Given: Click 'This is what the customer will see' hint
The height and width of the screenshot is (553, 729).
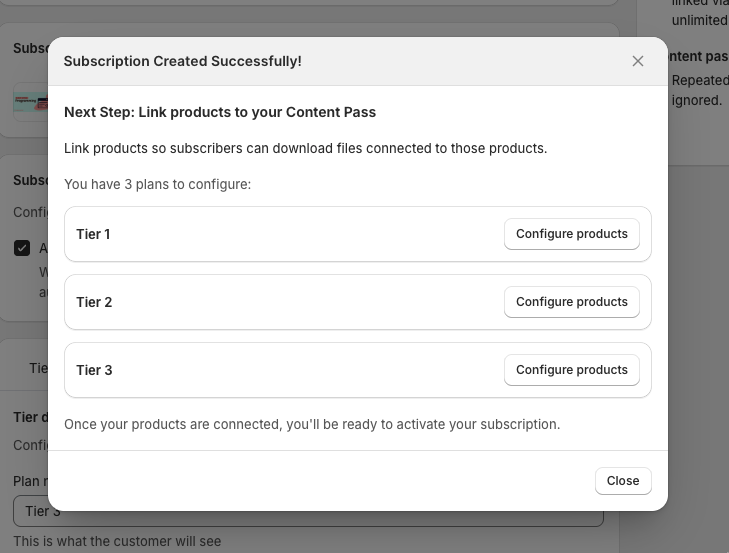Looking at the screenshot, I should 117,542.
